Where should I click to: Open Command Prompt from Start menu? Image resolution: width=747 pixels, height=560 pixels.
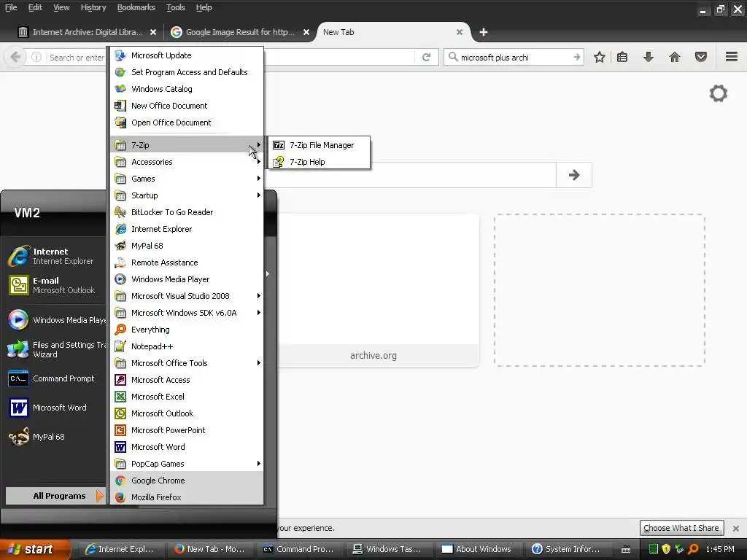click(x=55, y=378)
